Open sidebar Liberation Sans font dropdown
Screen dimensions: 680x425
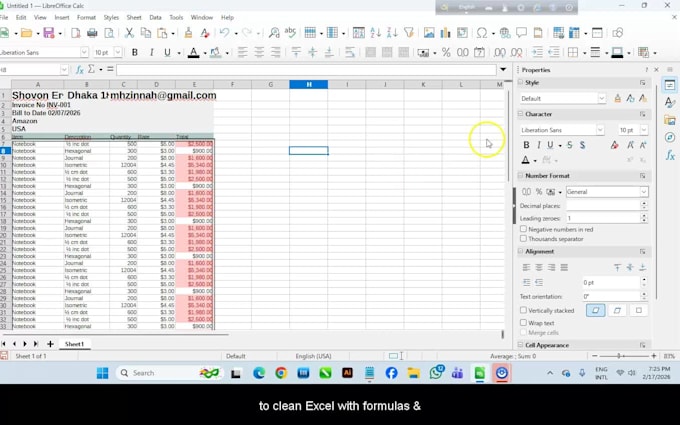click(x=600, y=130)
